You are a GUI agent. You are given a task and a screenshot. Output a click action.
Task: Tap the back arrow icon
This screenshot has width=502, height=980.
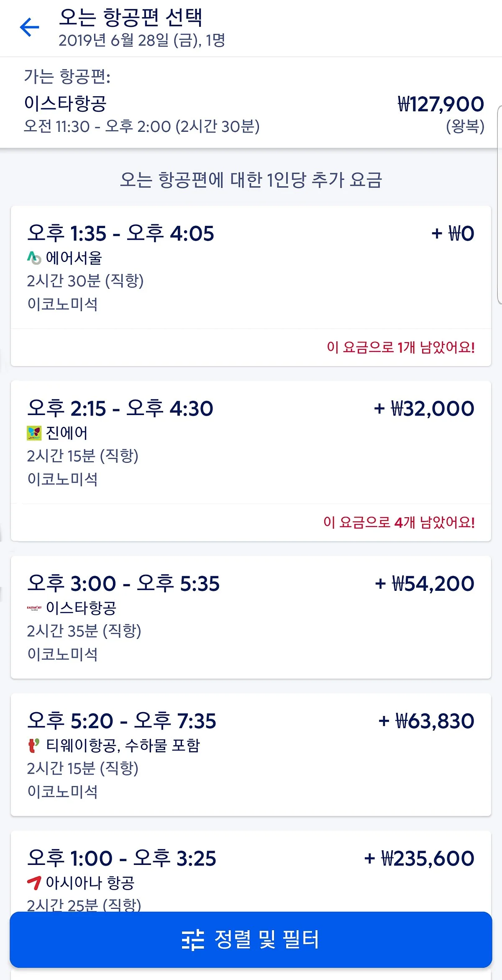pos(29,28)
